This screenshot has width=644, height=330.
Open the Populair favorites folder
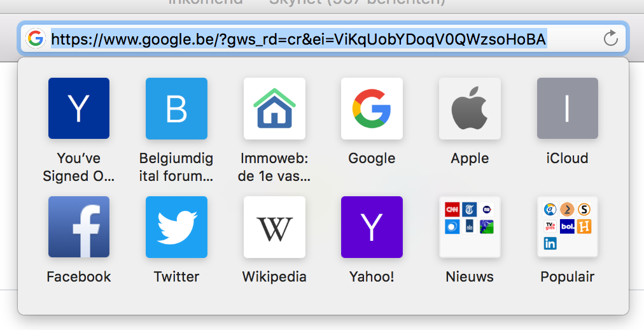click(x=568, y=227)
